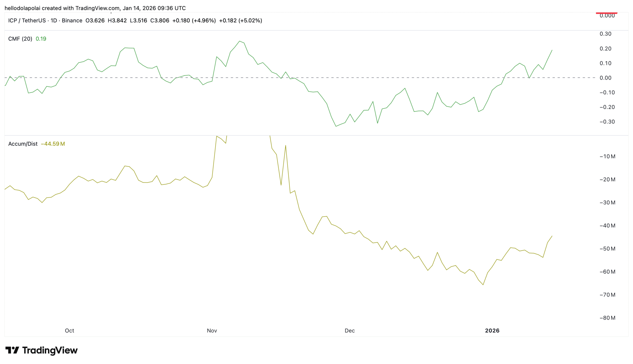
Task: Click the −50 M tick on Accum/Dist scale
Action: 607,249
